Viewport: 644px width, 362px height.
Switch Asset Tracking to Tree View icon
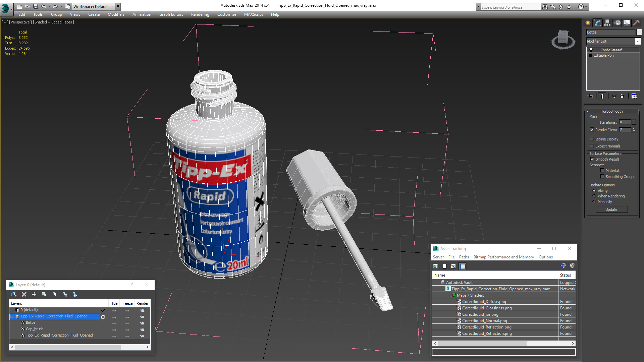[x=453, y=266]
